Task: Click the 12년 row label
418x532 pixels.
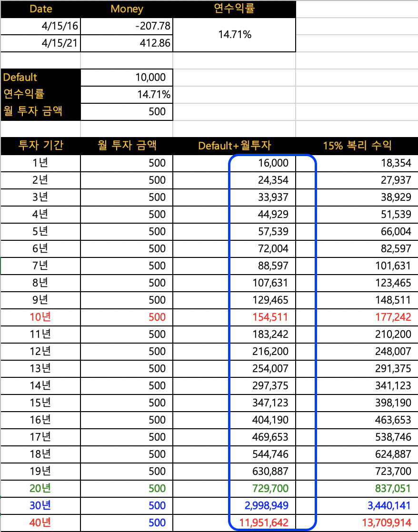Action: (x=41, y=352)
